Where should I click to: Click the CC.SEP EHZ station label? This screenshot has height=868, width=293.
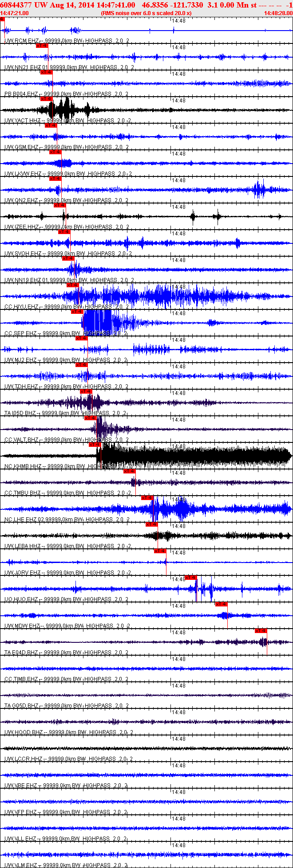tap(20, 333)
